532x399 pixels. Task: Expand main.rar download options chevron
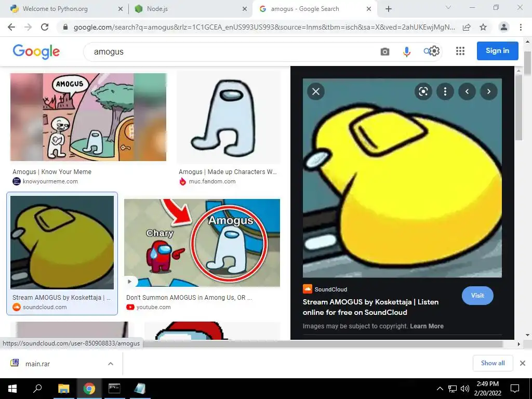111,364
